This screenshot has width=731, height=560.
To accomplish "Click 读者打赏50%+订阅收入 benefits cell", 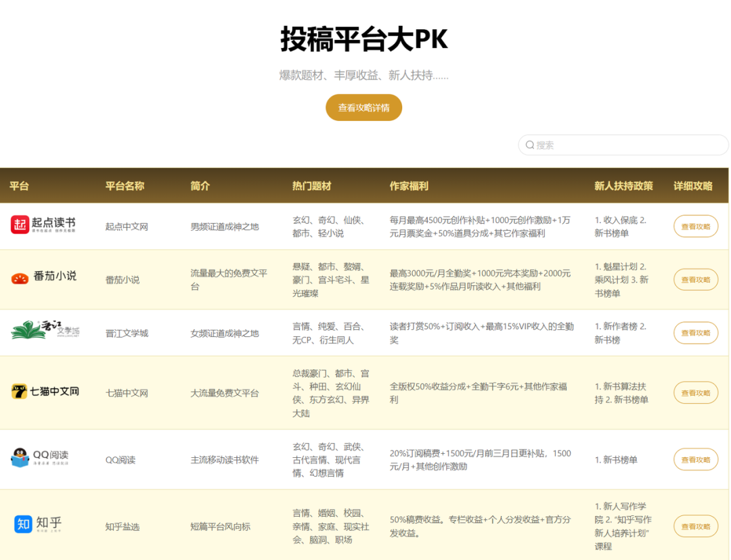I will 482,333.
